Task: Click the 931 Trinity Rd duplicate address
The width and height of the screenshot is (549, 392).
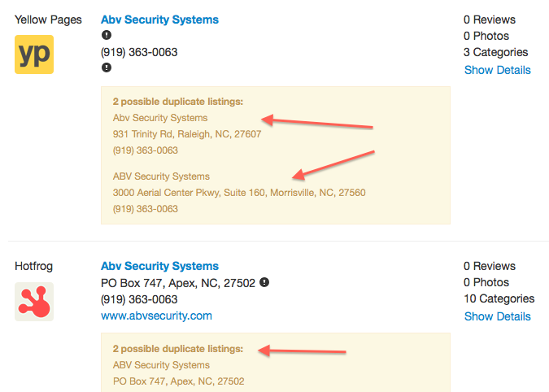Action: pyautogui.click(x=187, y=134)
